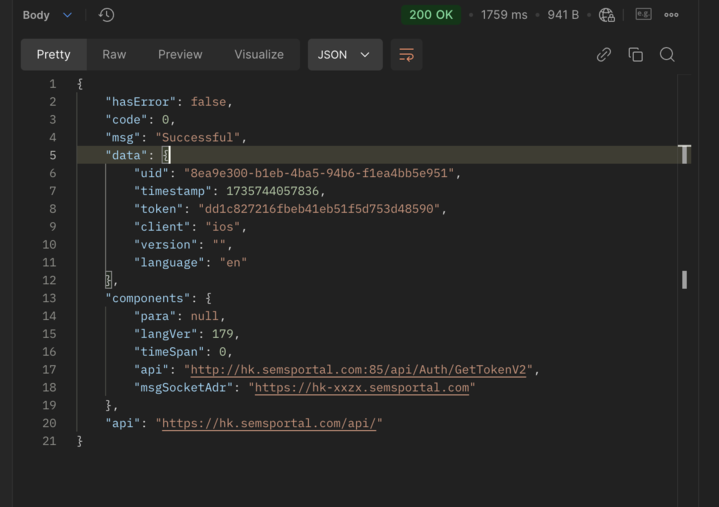Toggle the line wrap icon
Image resolution: width=719 pixels, height=507 pixels.
pos(406,55)
